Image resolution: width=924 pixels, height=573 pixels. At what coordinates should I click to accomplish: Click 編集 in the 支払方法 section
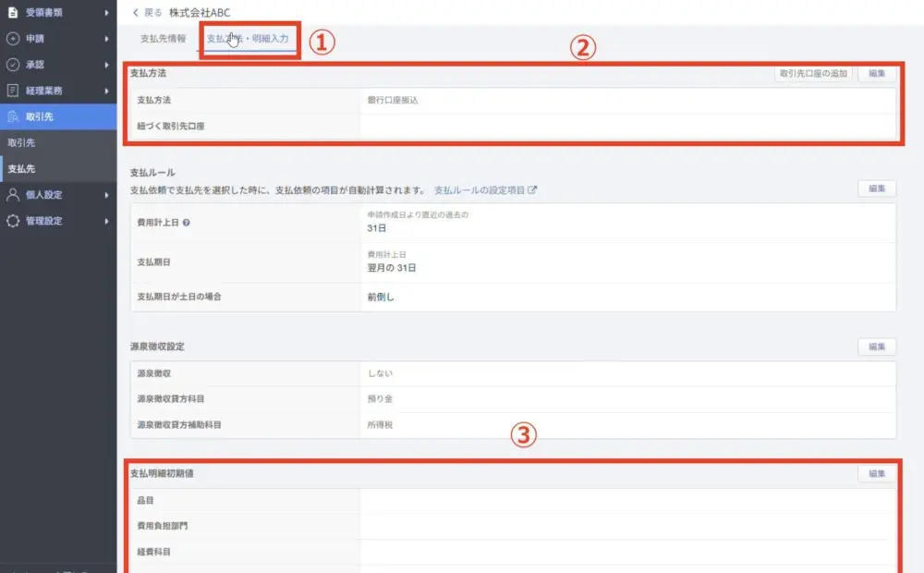coord(875,74)
